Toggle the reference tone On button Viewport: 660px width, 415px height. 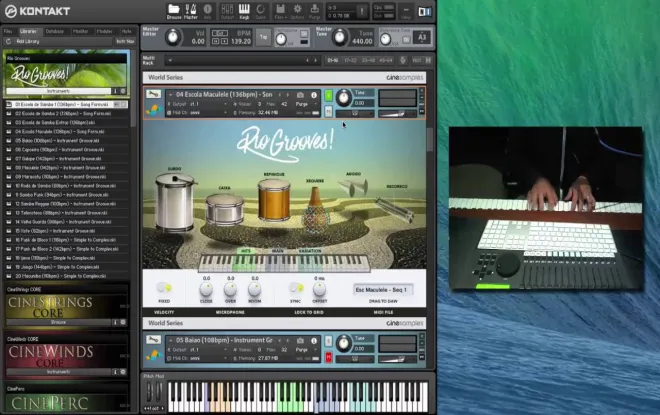coord(406,40)
